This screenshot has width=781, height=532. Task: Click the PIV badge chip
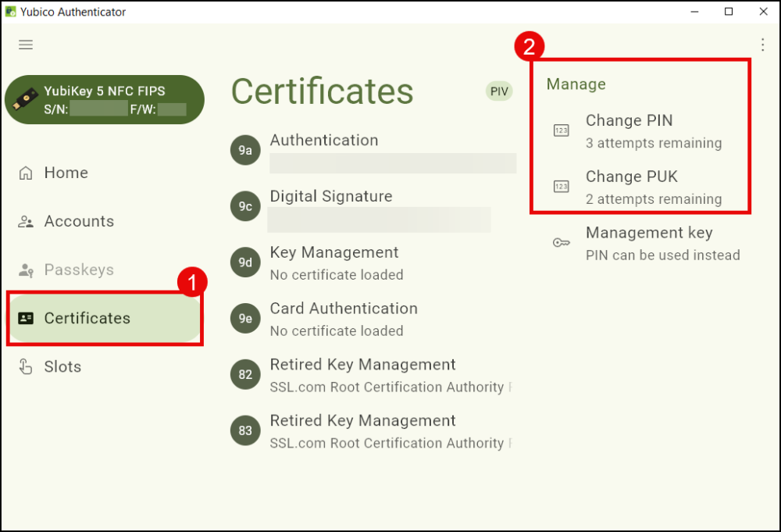[498, 91]
